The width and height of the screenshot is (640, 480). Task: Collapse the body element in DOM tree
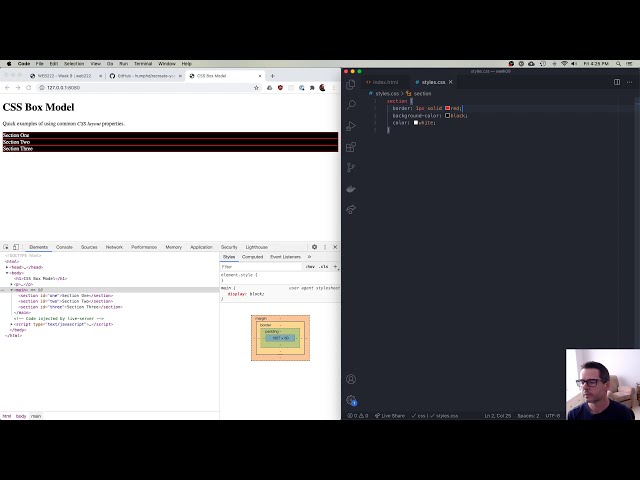[x=7, y=273]
